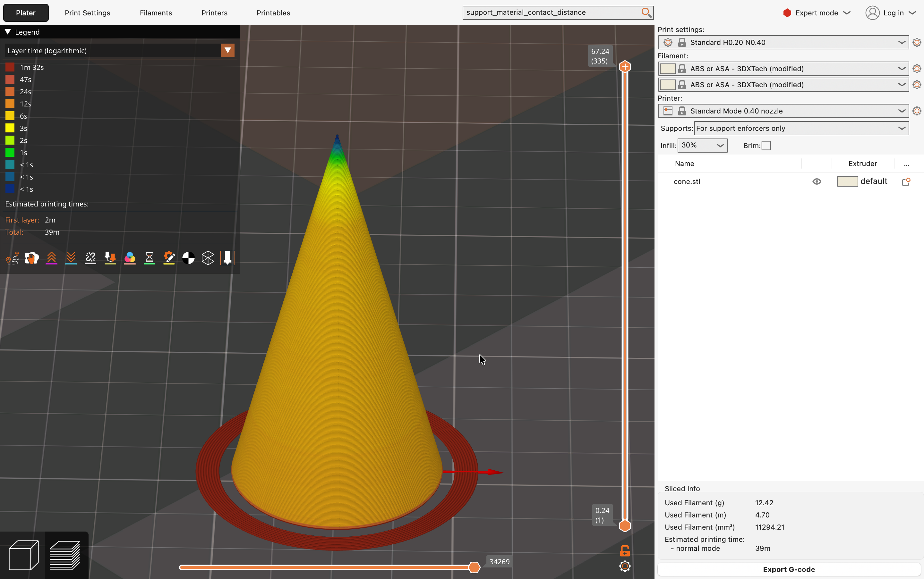Screen dimensions: 924x579
Task: Edit printer preset gear icon
Action: [x=917, y=111]
